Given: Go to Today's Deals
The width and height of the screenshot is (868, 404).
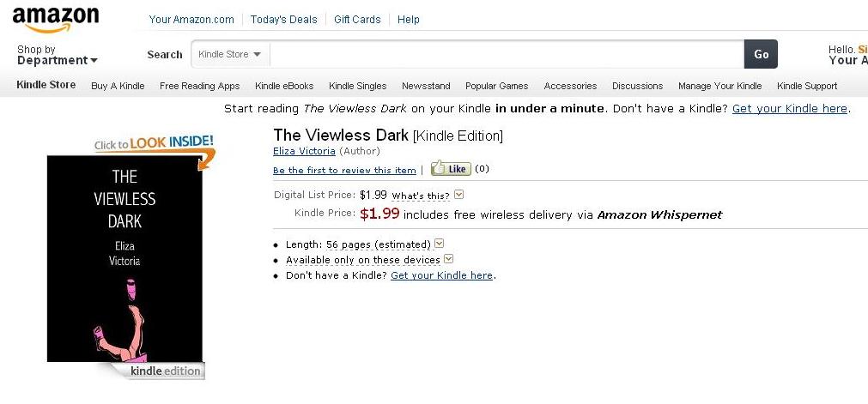Looking at the screenshot, I should [x=284, y=19].
